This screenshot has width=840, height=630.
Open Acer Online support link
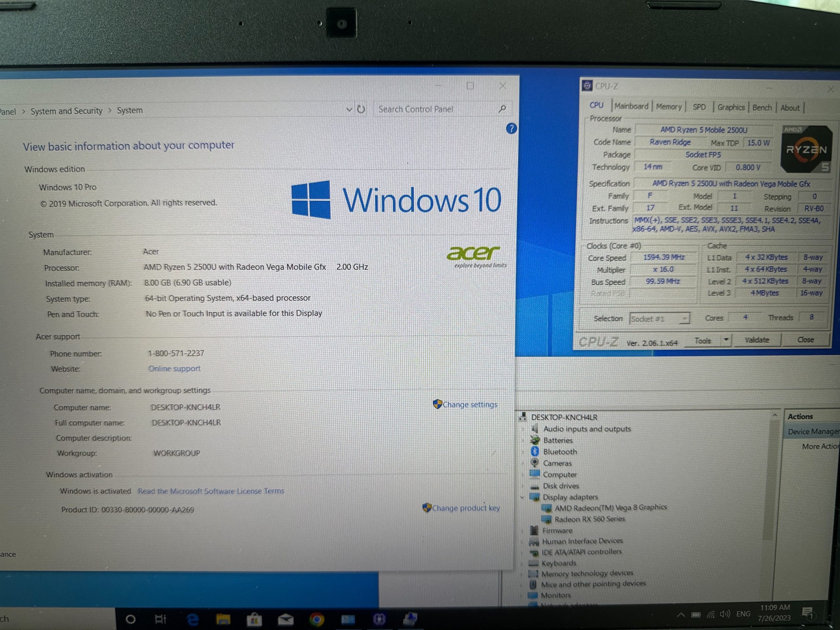[x=174, y=369]
